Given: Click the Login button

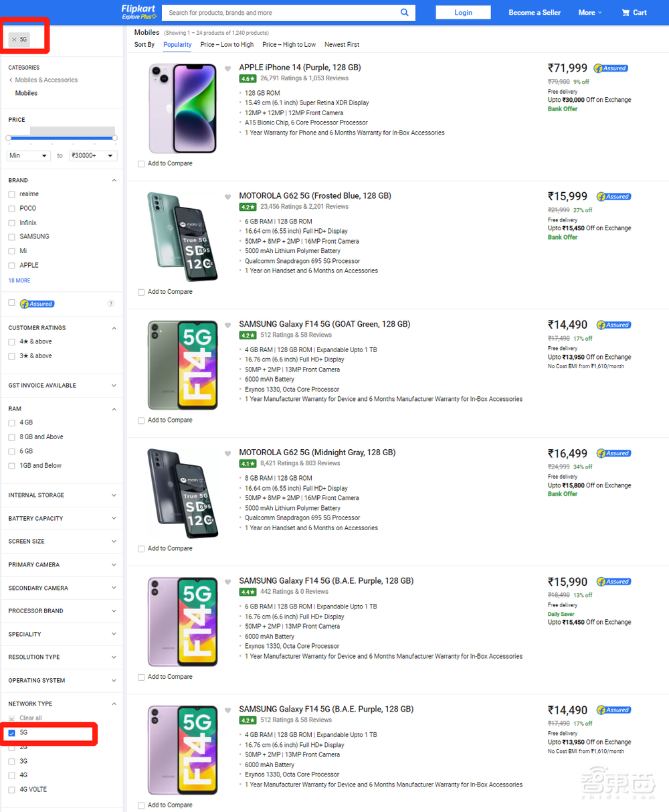Looking at the screenshot, I should coord(463,12).
